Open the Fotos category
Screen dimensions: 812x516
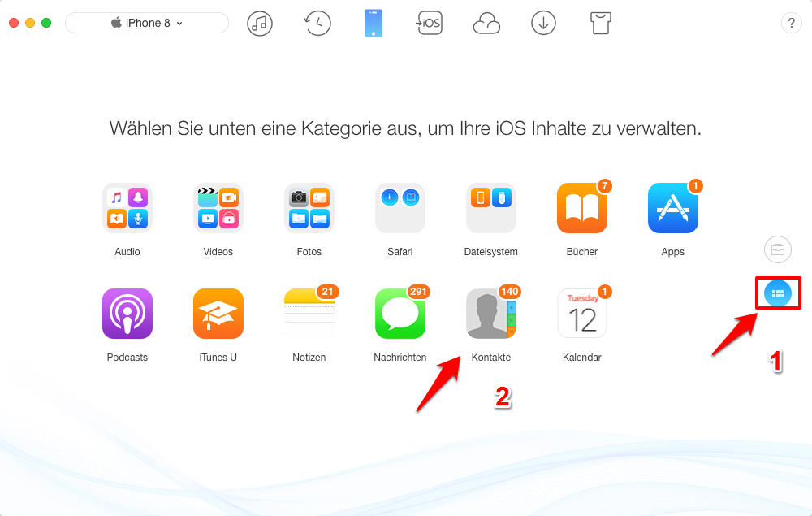[309, 208]
